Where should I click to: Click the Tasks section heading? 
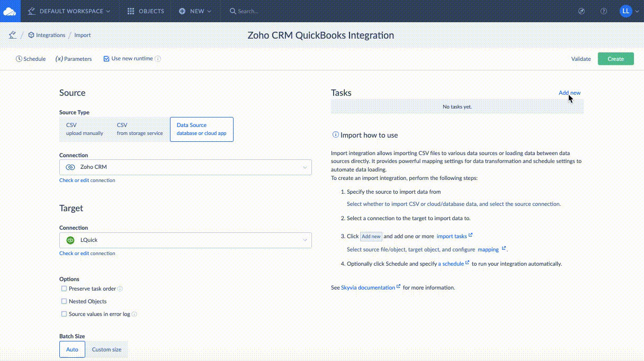[x=341, y=93]
